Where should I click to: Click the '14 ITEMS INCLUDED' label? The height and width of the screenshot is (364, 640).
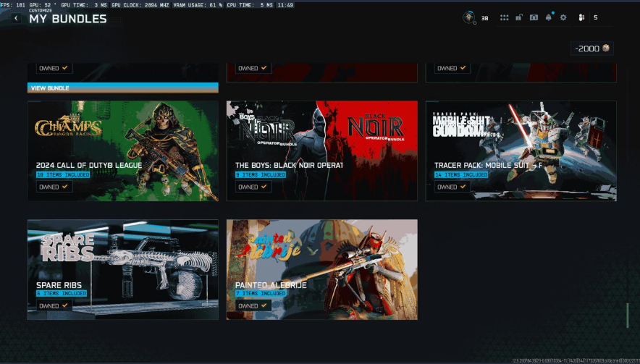[x=461, y=174]
